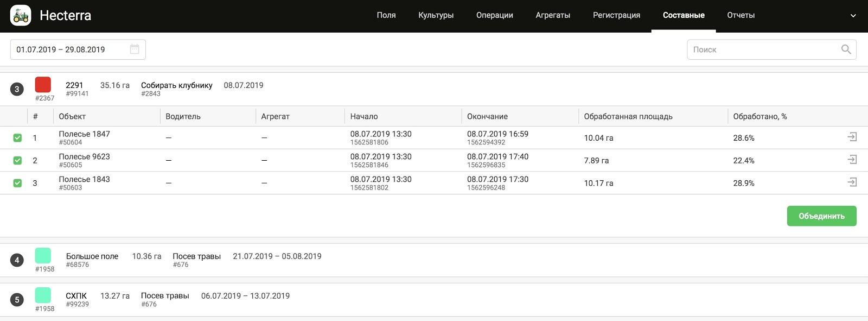Toggle the Полесье 1843 row checkbox
Viewport: 868px width, 321px height.
coord(17,183)
